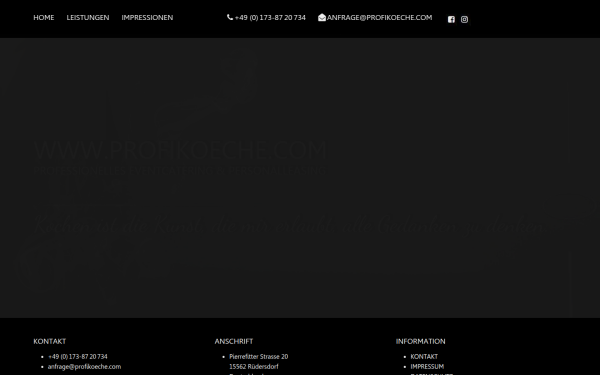Open the IMPRESSIONEN menu item
This screenshot has height=375, width=600.
(147, 18)
